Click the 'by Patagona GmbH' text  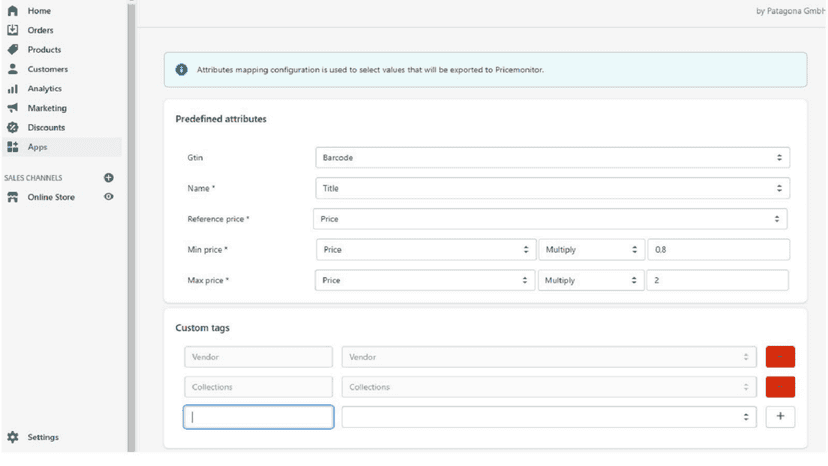(x=791, y=11)
